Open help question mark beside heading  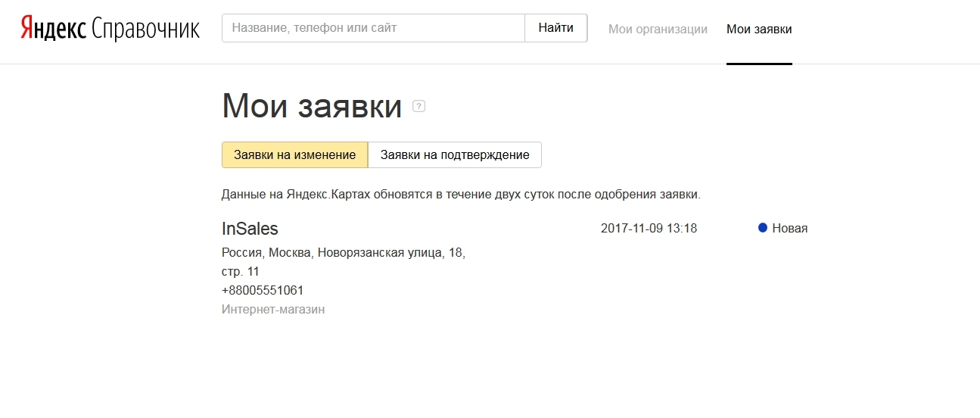(418, 107)
